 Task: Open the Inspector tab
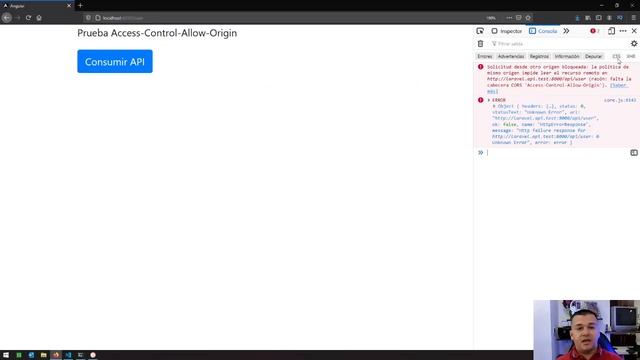tap(507, 31)
